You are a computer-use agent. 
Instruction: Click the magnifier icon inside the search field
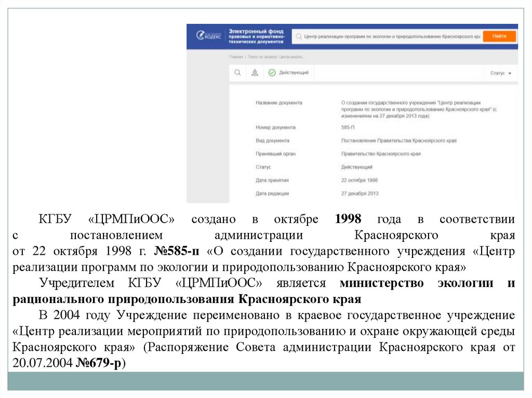[298, 37]
